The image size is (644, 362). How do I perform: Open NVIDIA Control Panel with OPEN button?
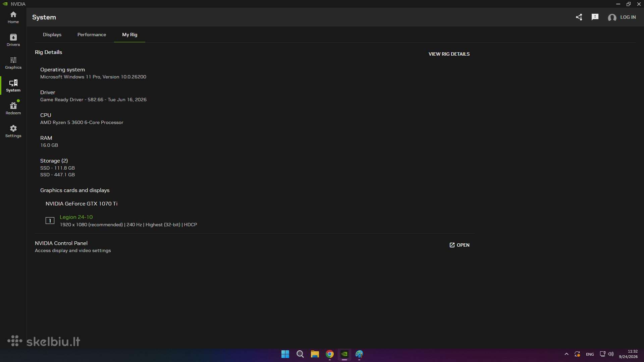click(460, 245)
